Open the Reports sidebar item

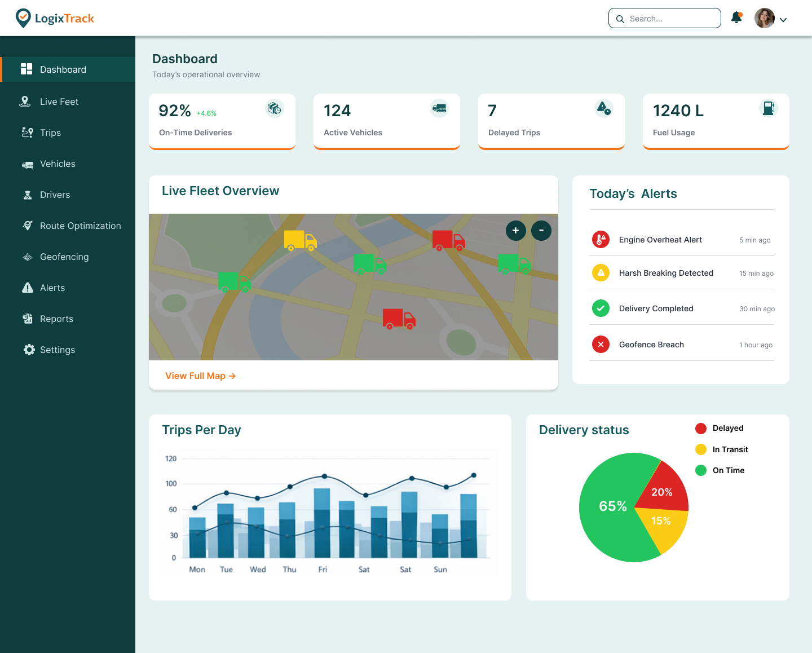[56, 319]
